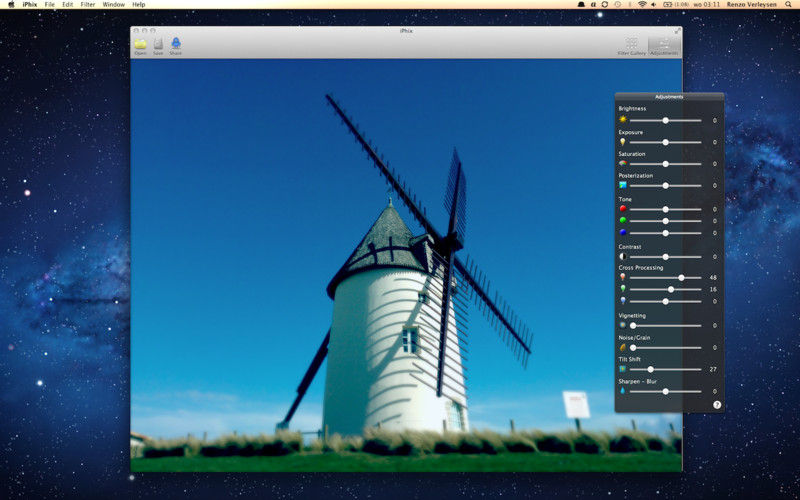Image resolution: width=800 pixels, height=500 pixels.
Task: Click the "Vignetting" label
Action: [632, 315]
